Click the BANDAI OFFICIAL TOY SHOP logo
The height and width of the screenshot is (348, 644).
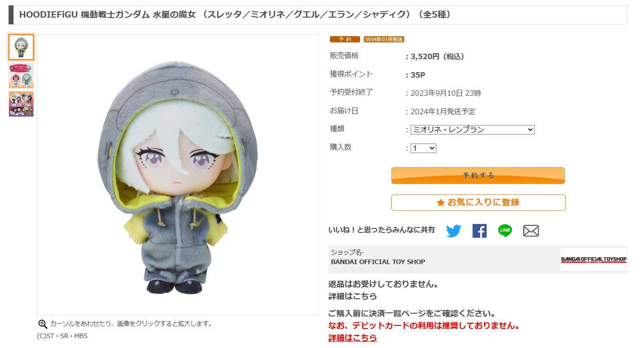tap(593, 260)
